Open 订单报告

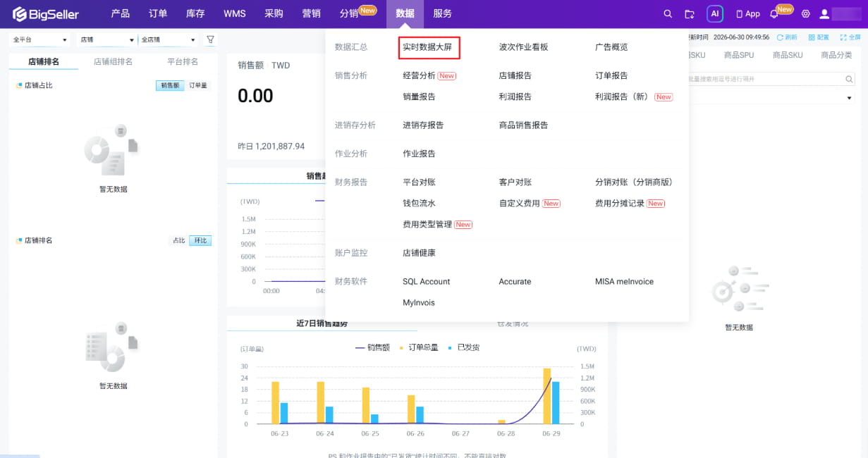click(x=611, y=75)
